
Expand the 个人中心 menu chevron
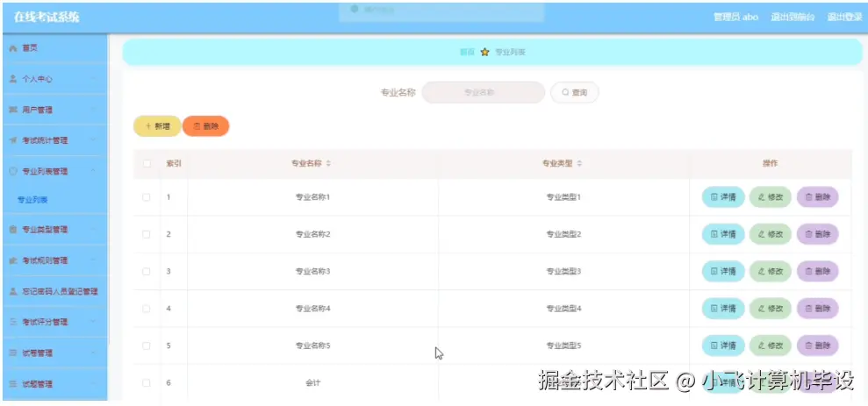[93, 79]
